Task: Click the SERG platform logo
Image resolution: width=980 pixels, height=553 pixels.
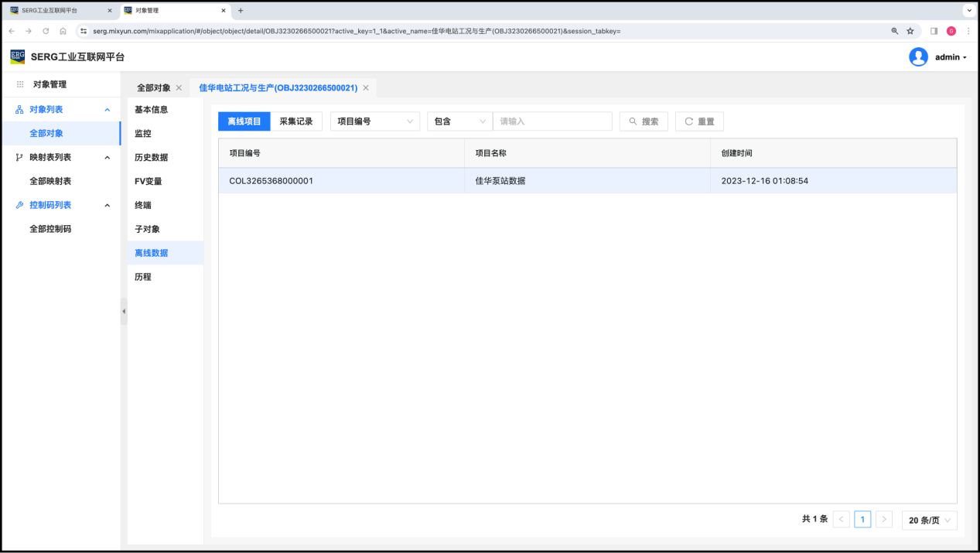Action: pos(18,56)
